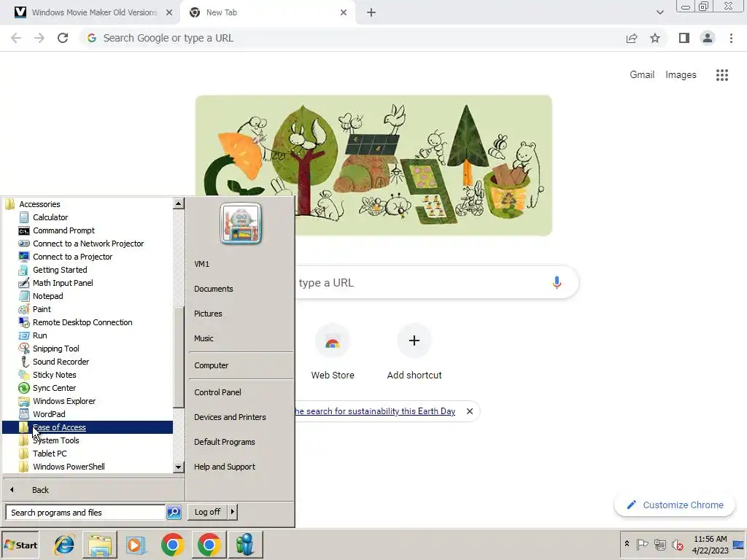Open the Gmail link

(642, 75)
